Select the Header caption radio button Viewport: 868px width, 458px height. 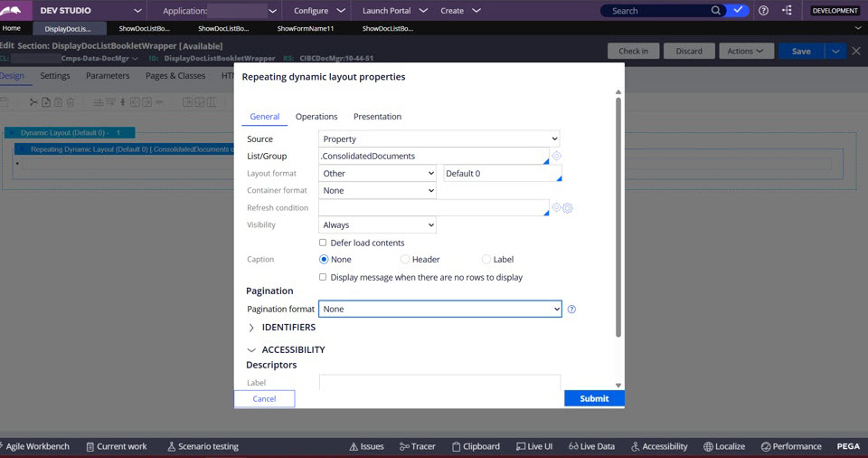[x=405, y=260]
